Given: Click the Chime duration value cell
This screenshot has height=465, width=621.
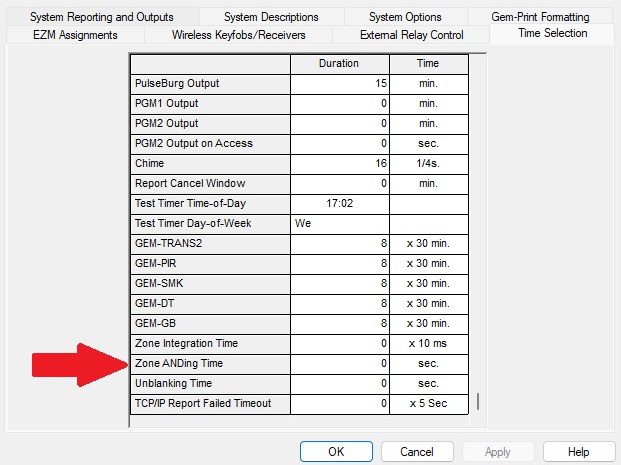Looking at the screenshot, I should 340,163.
